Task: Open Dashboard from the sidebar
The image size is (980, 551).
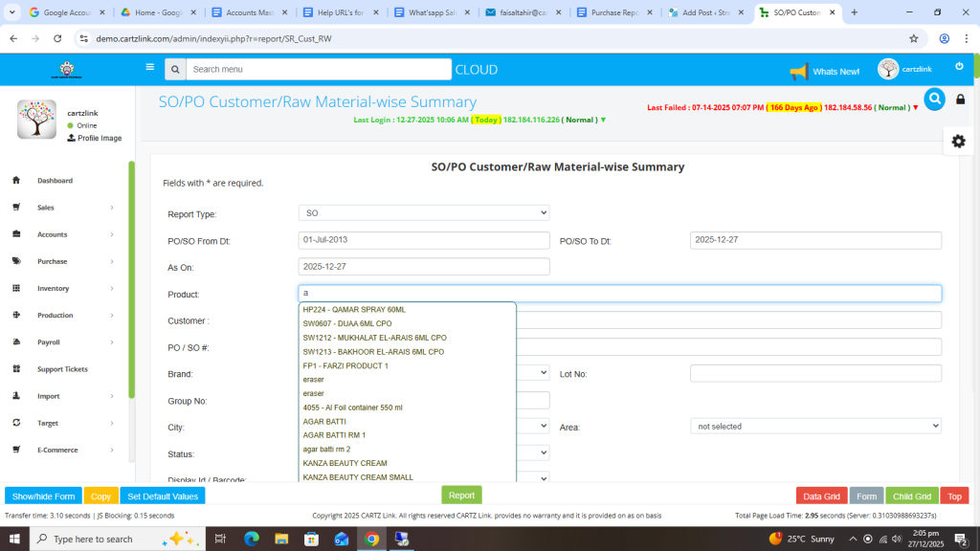Action: 55,181
